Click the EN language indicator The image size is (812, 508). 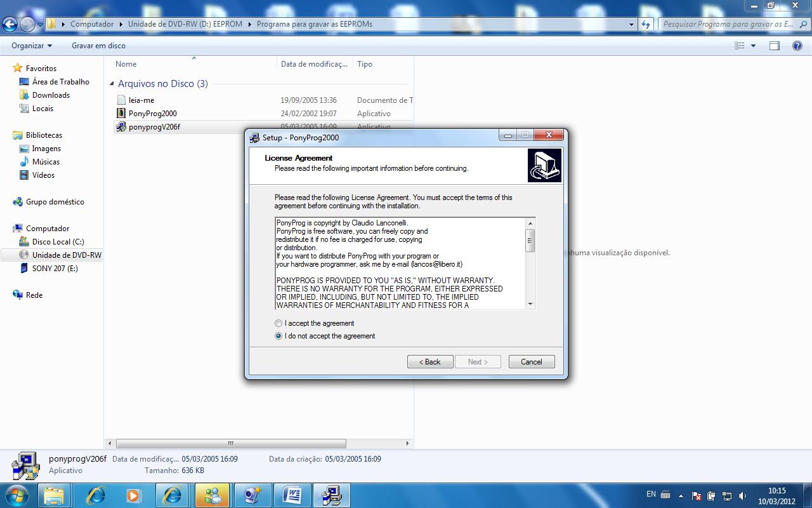click(651, 494)
